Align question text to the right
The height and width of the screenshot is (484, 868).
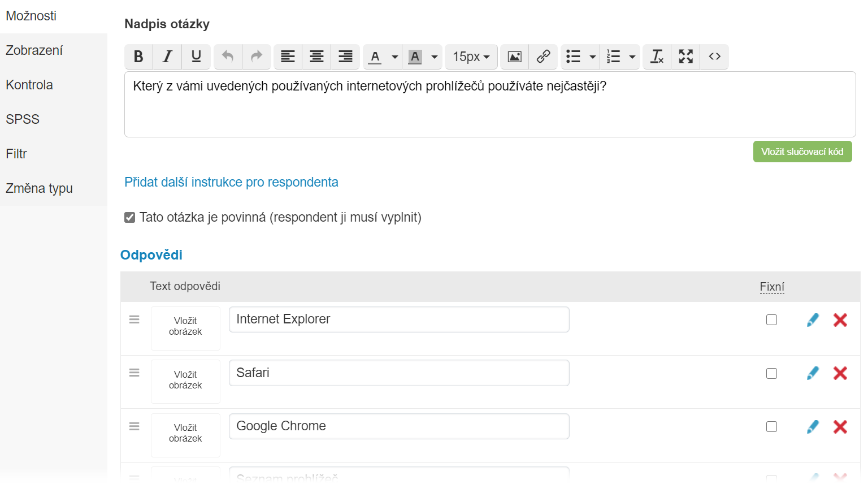pyautogui.click(x=345, y=57)
